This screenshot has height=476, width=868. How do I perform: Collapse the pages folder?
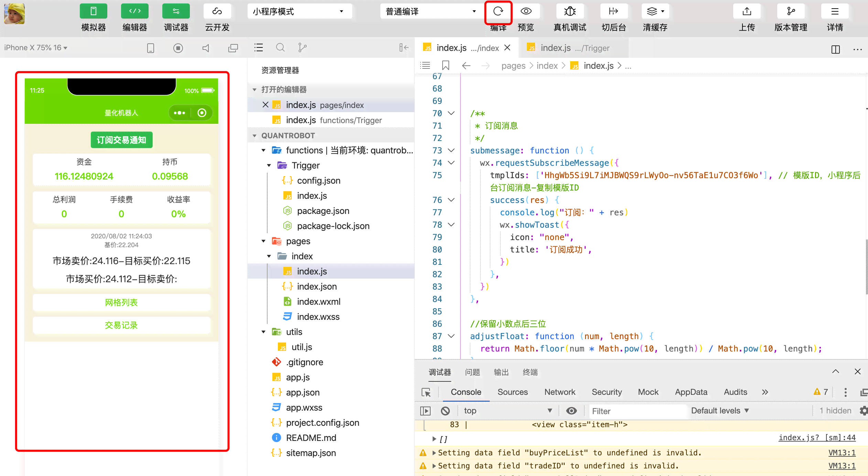tap(263, 241)
